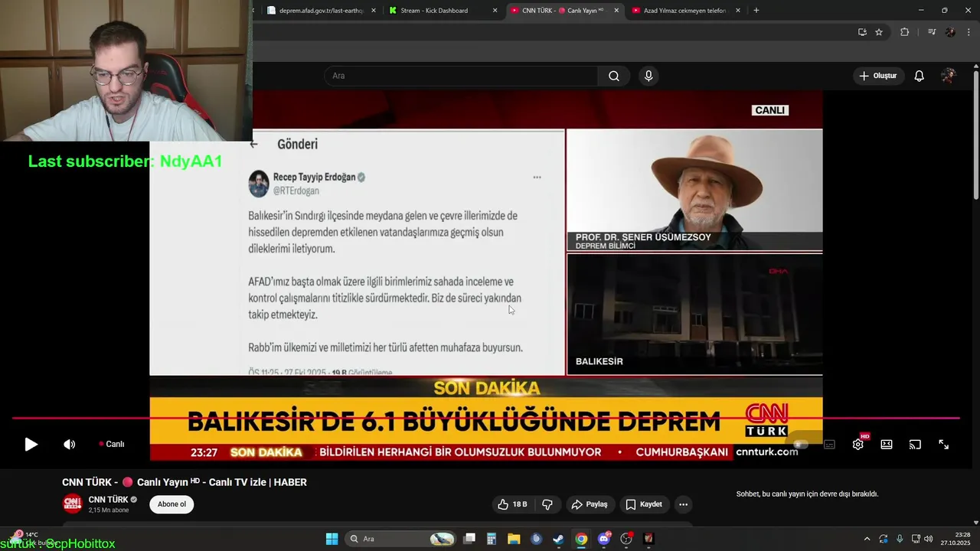Open video settings gear
980x551 pixels.
[x=857, y=445]
